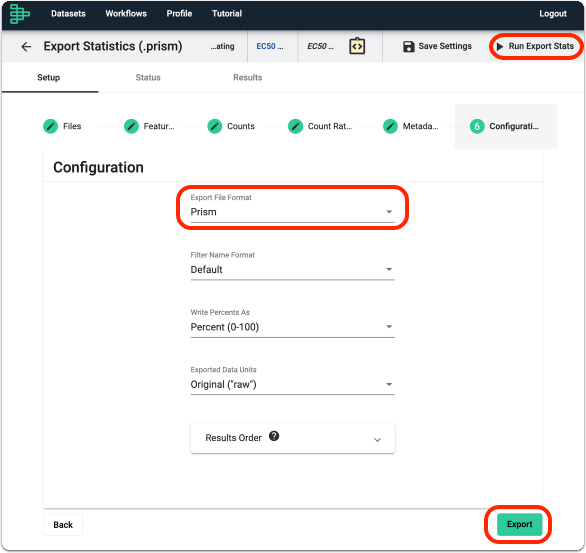
Task: Open the Profile menu
Action: pyautogui.click(x=179, y=14)
